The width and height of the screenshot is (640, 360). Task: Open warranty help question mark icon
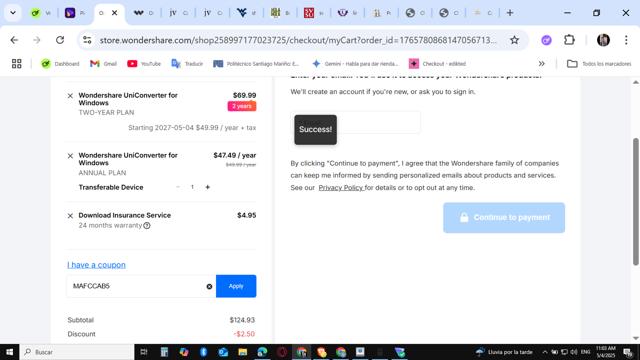(147, 225)
